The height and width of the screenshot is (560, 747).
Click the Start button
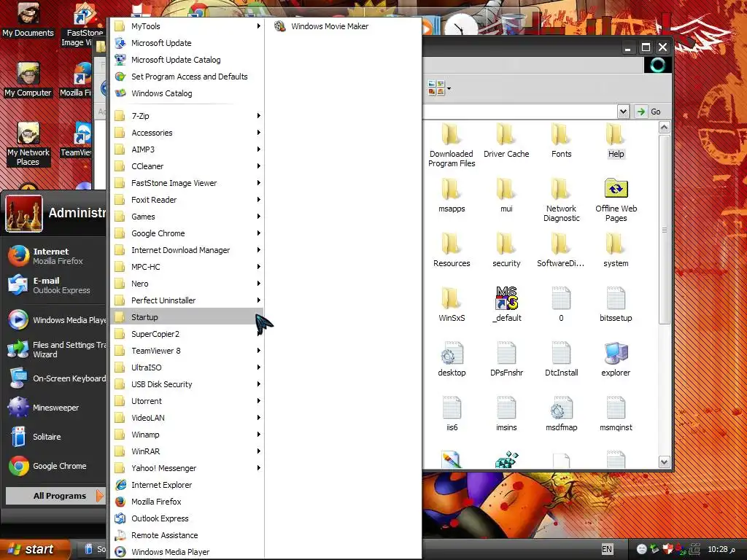point(34,549)
